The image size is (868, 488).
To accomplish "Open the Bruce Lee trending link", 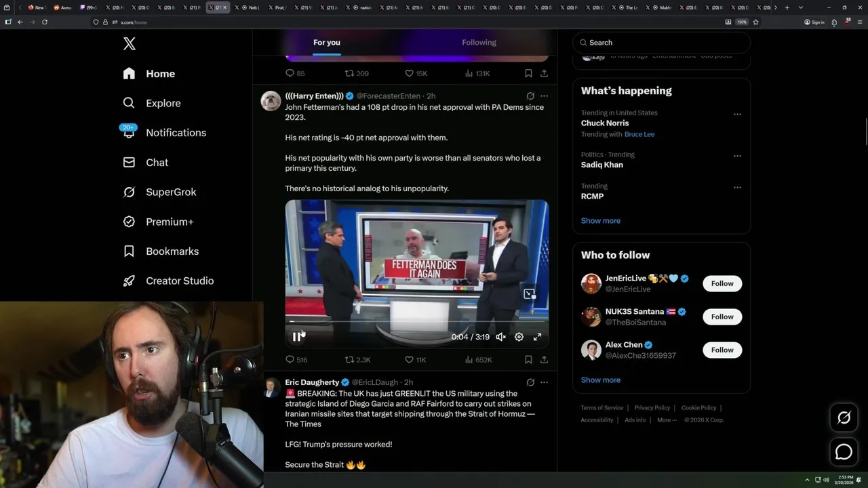I will (639, 134).
